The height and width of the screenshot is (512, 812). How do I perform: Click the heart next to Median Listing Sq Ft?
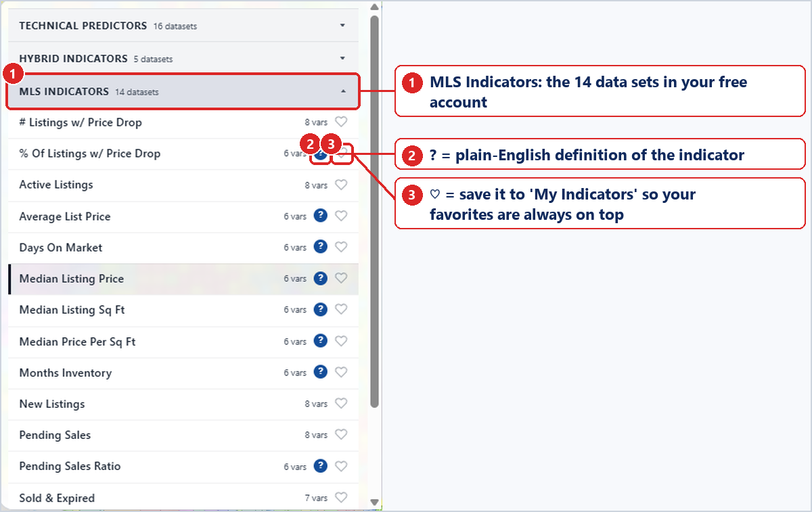coord(341,309)
